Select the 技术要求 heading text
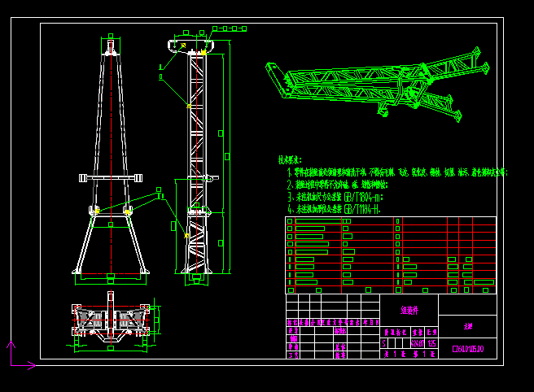Image resolution: width=534 pixels, height=392 pixels. [290, 159]
